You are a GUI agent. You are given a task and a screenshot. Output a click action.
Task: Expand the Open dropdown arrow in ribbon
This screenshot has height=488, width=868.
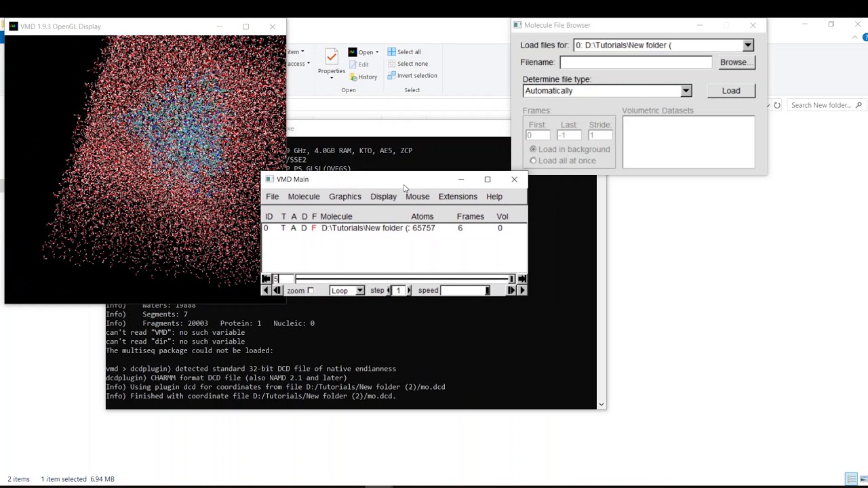[x=377, y=52]
